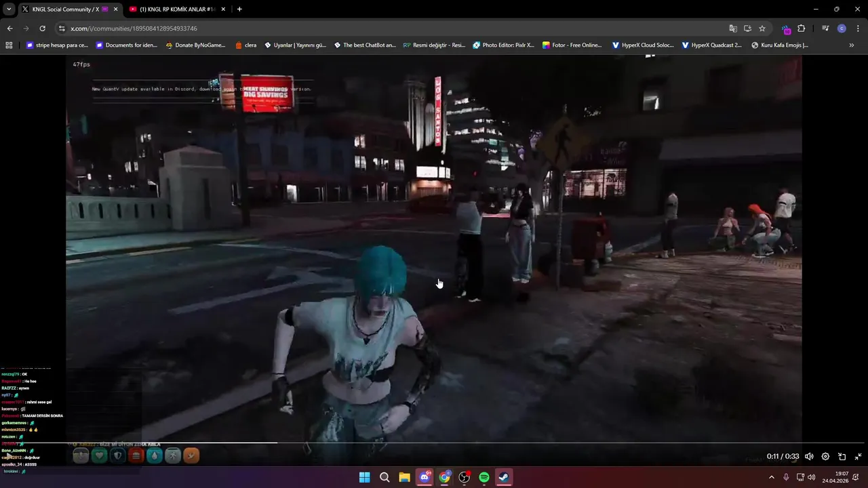This screenshot has width=868, height=488.
Task: Open the Chrome three-dot menu
Action: [x=858, y=28]
